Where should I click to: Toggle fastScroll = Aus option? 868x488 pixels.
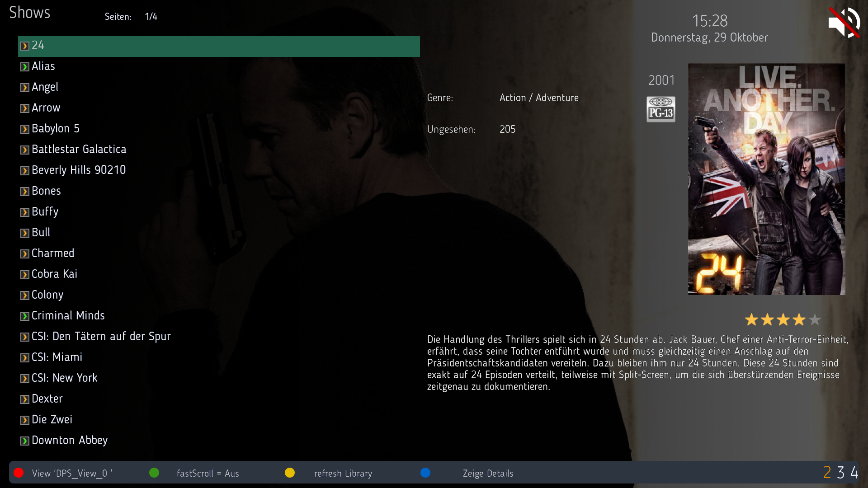(208, 474)
